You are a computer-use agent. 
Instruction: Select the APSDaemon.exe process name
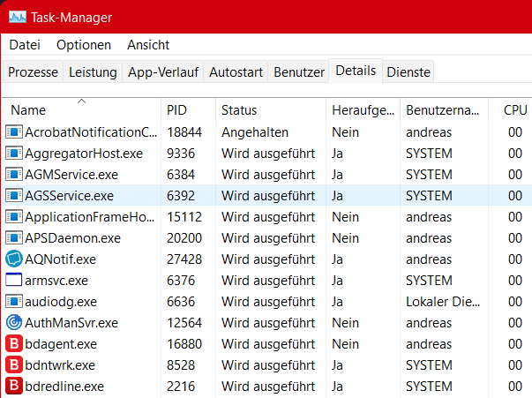(73, 237)
